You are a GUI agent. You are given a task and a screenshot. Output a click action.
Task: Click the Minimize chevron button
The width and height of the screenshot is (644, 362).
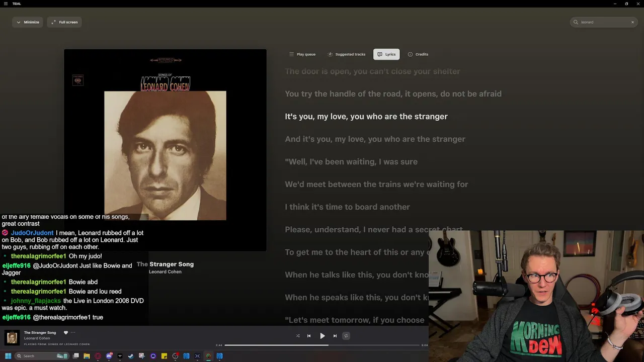28,22
